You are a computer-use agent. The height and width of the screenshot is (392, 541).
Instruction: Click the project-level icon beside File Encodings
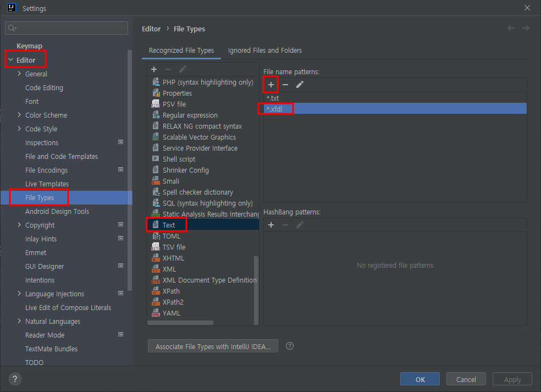pos(121,169)
